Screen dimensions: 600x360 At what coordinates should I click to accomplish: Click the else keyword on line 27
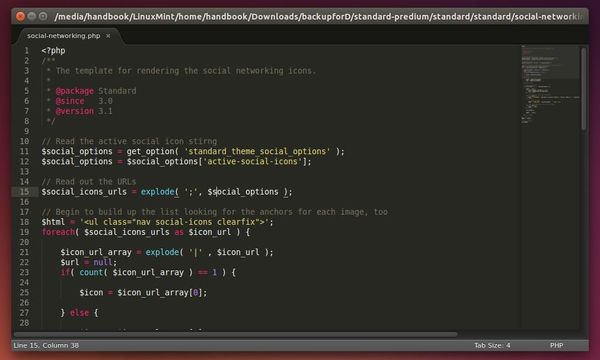79,313
